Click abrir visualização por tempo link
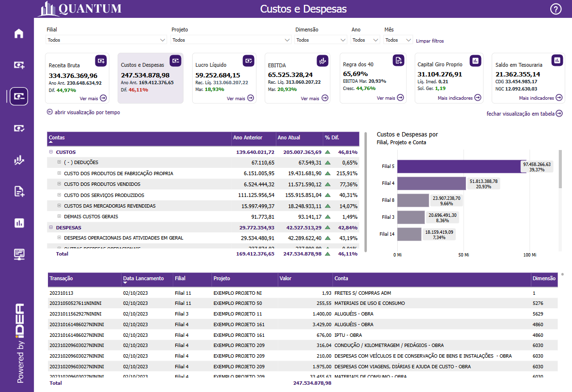Screen dimensions: 572x392 pos(83,112)
